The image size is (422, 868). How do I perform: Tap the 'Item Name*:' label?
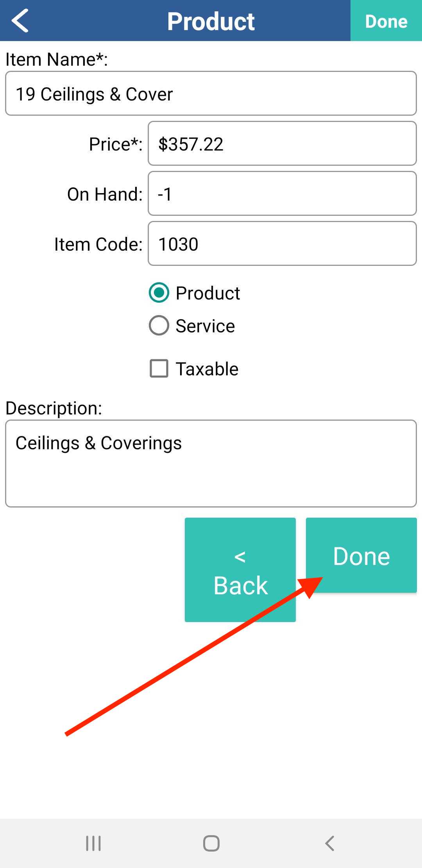57,59
